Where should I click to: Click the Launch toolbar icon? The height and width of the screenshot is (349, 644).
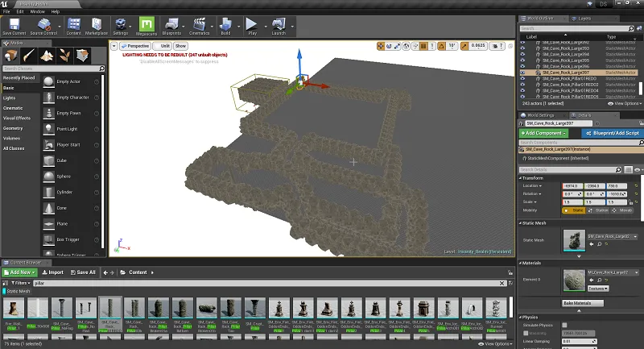click(279, 25)
